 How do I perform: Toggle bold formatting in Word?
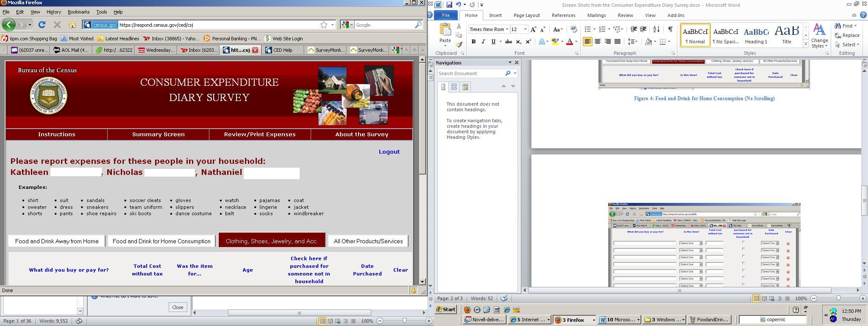pyautogui.click(x=473, y=42)
